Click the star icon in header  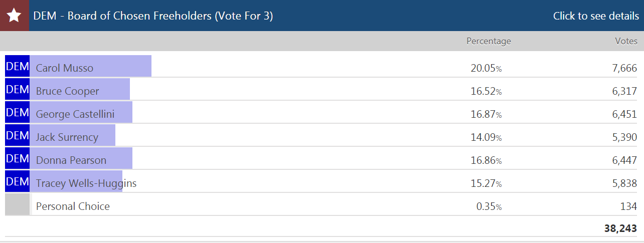14,16
